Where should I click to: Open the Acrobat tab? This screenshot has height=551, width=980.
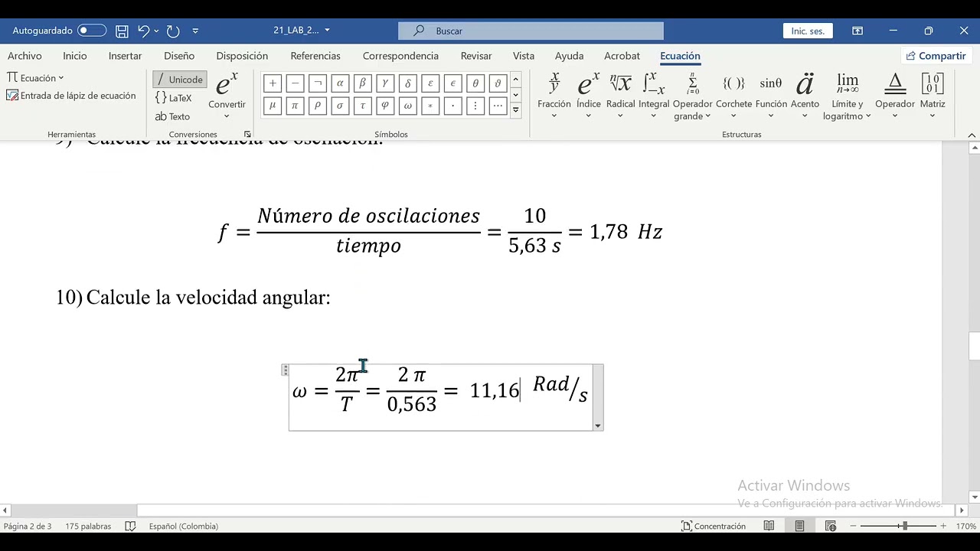pyautogui.click(x=622, y=56)
